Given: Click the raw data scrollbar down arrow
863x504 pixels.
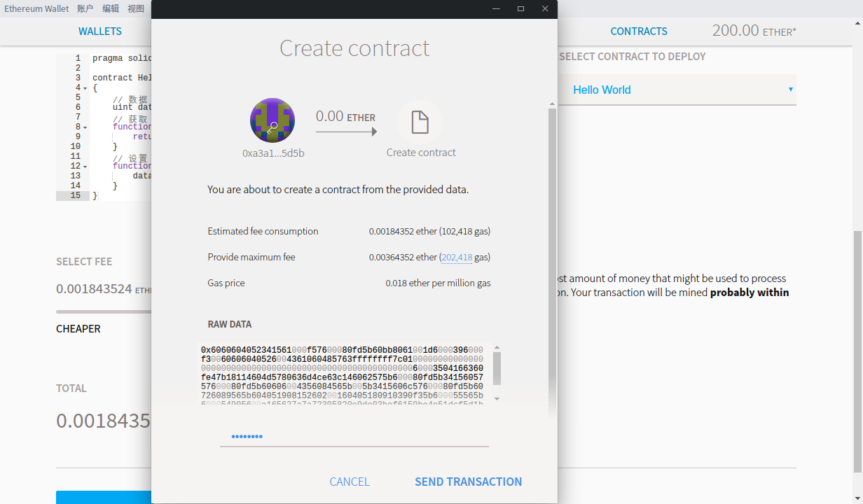Looking at the screenshot, I should 497,398.
